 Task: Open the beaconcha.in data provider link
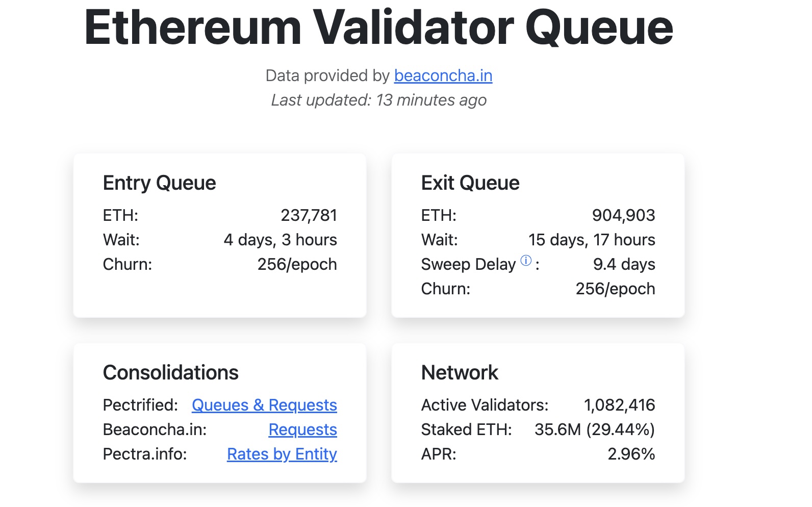(443, 75)
